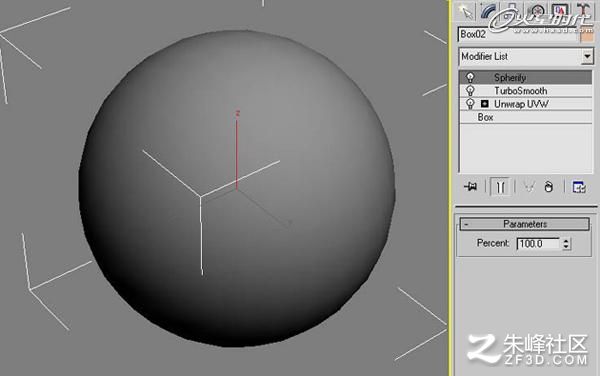Expand the Unwrap UVW sub-objects

pos(485,104)
